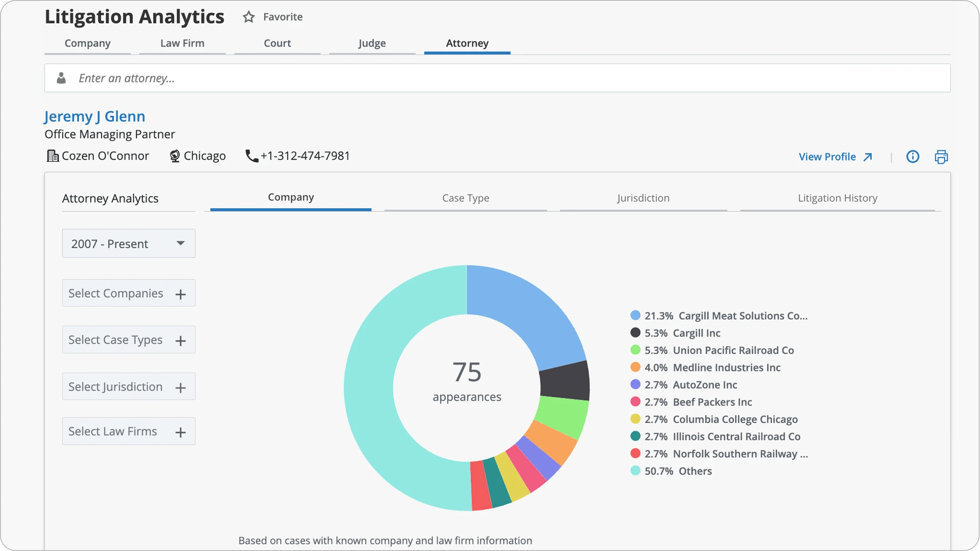The width and height of the screenshot is (980, 551).
Task: Open the 2007 - Present date dropdown
Action: click(128, 244)
